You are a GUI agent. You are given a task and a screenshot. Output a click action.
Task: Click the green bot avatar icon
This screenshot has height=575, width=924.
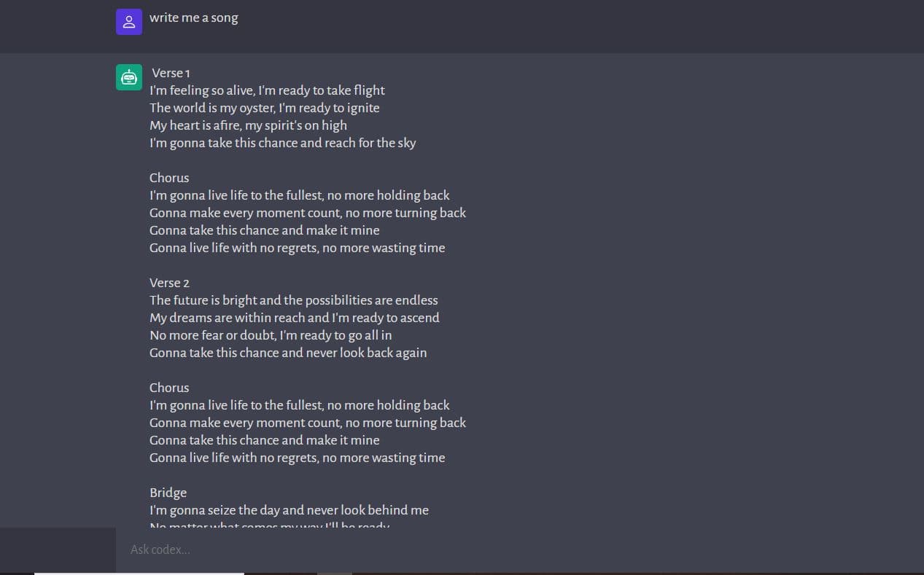(x=129, y=77)
